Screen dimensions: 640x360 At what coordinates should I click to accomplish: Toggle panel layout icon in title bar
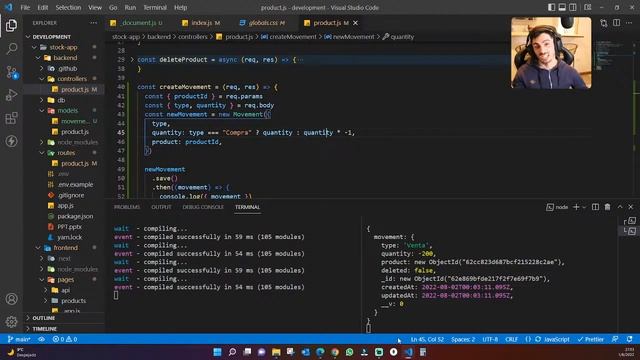tap(562, 7)
